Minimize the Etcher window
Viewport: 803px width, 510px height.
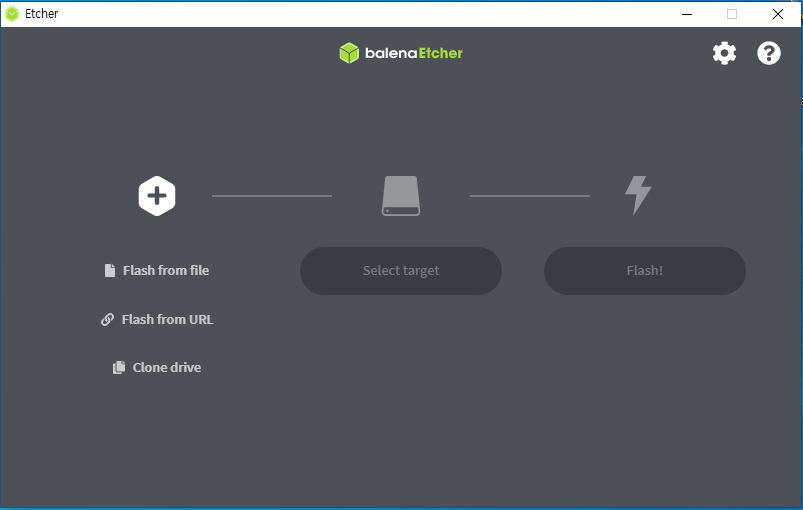tap(687, 14)
